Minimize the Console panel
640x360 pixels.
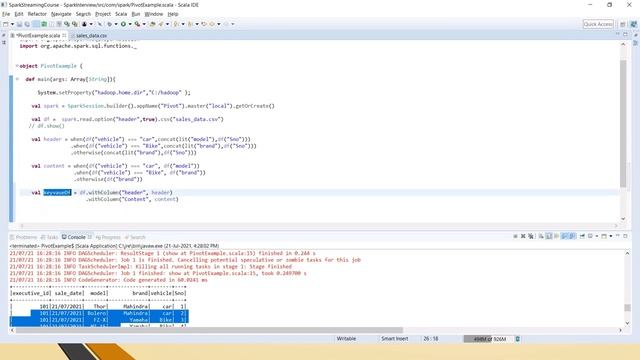618,236
